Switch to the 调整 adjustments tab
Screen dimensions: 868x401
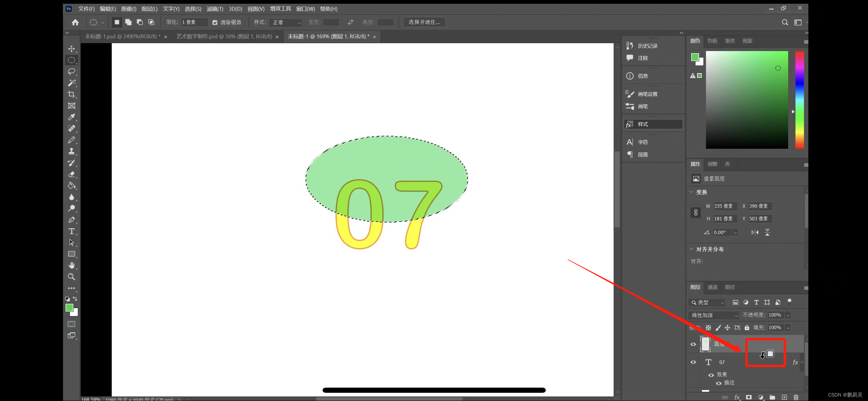click(712, 164)
